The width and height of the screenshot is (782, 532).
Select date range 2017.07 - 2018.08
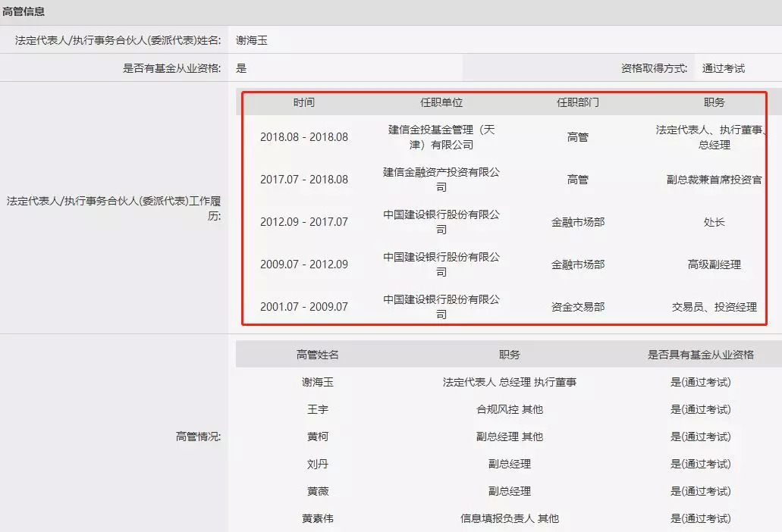303,180
